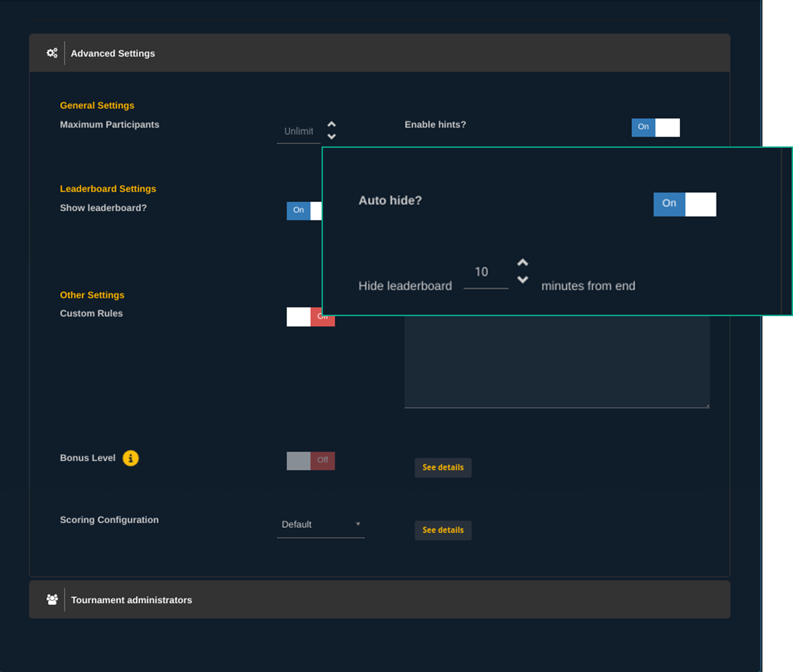Click the Custom Rules label

(91, 313)
